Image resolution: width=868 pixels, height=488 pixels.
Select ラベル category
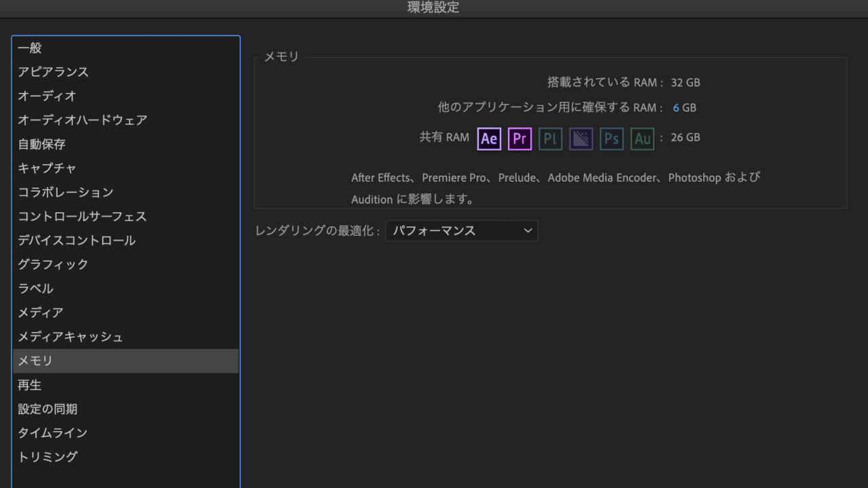pyautogui.click(x=126, y=289)
